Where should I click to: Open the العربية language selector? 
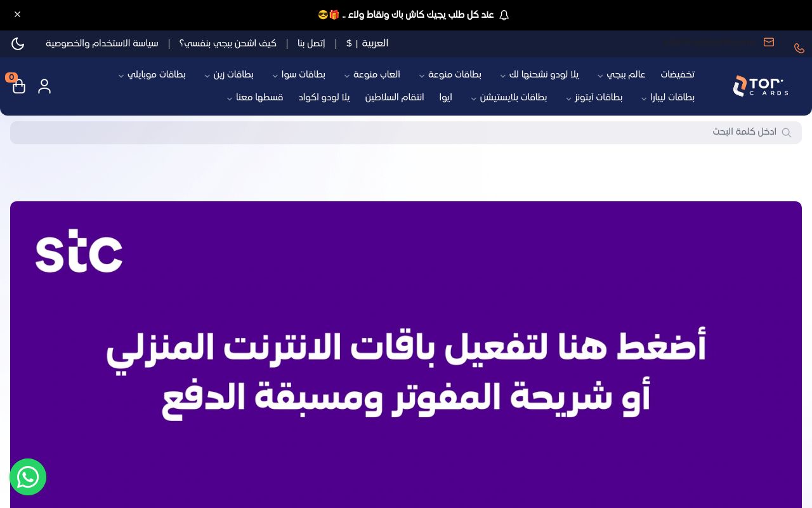click(375, 43)
